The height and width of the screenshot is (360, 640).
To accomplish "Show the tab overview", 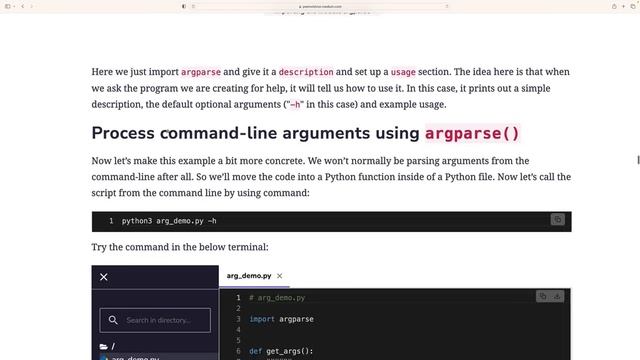I will 633,6.
